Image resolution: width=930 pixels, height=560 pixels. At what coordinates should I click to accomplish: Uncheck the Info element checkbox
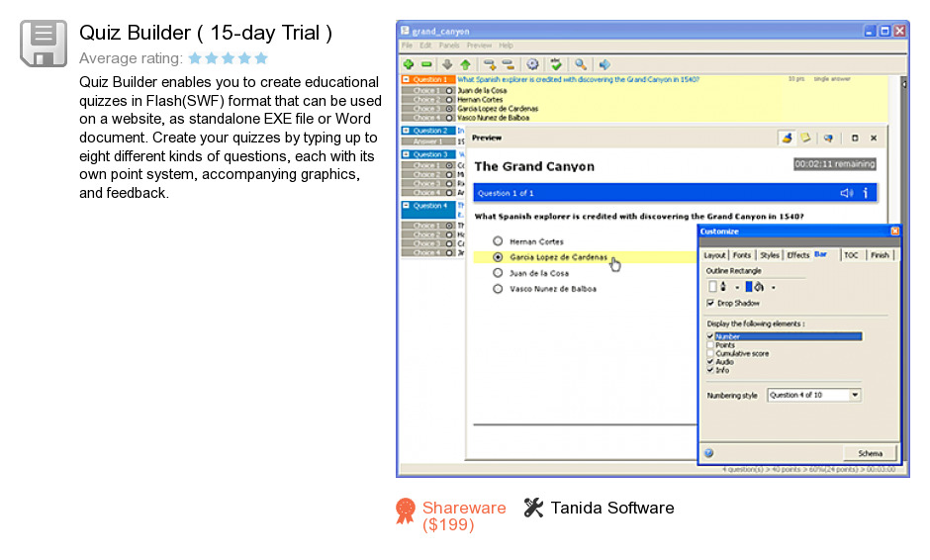click(x=710, y=370)
